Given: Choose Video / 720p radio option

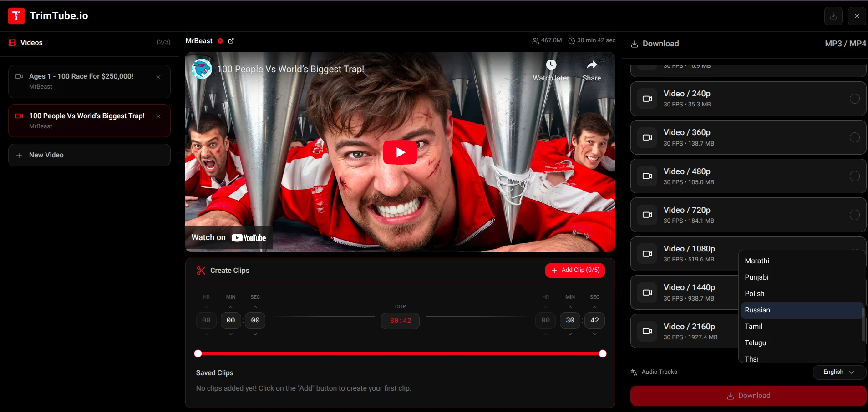Looking at the screenshot, I should [x=854, y=215].
